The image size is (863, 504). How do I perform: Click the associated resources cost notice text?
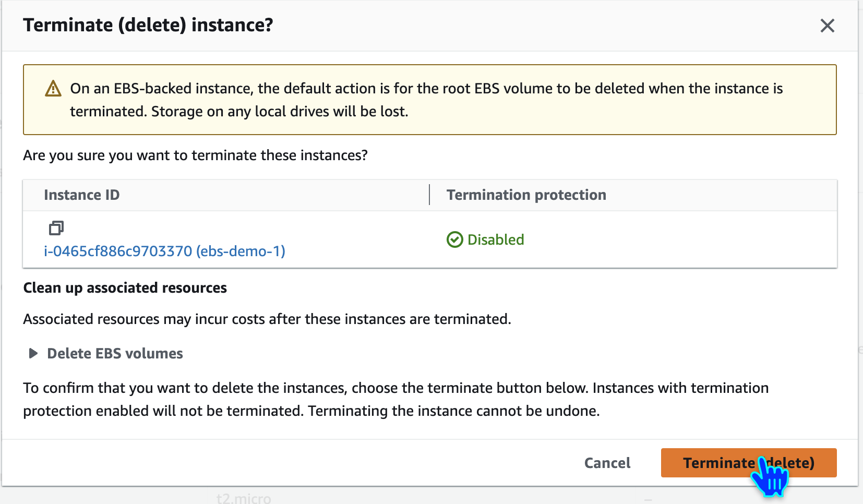point(267,319)
